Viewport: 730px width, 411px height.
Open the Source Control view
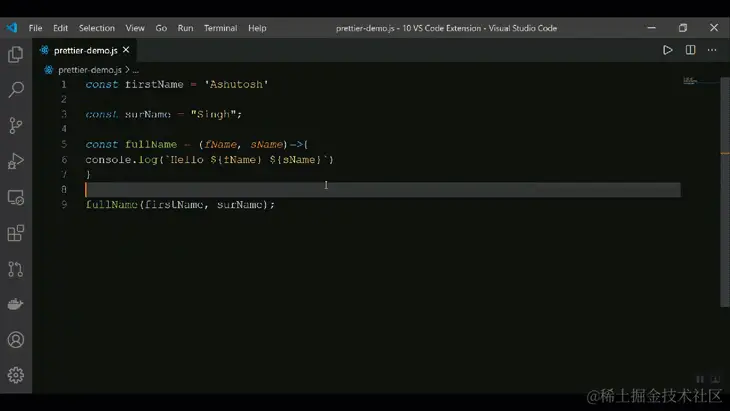(15, 125)
